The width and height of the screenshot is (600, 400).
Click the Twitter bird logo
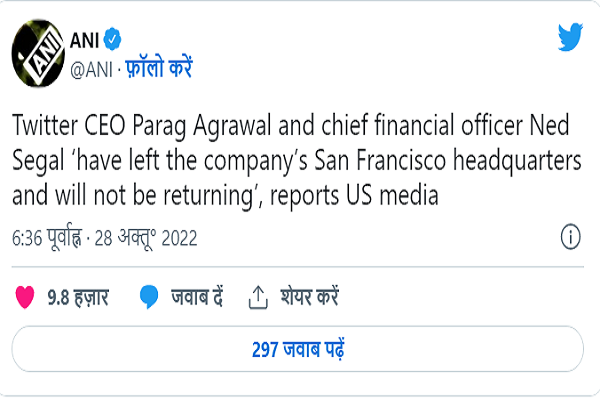point(571,38)
